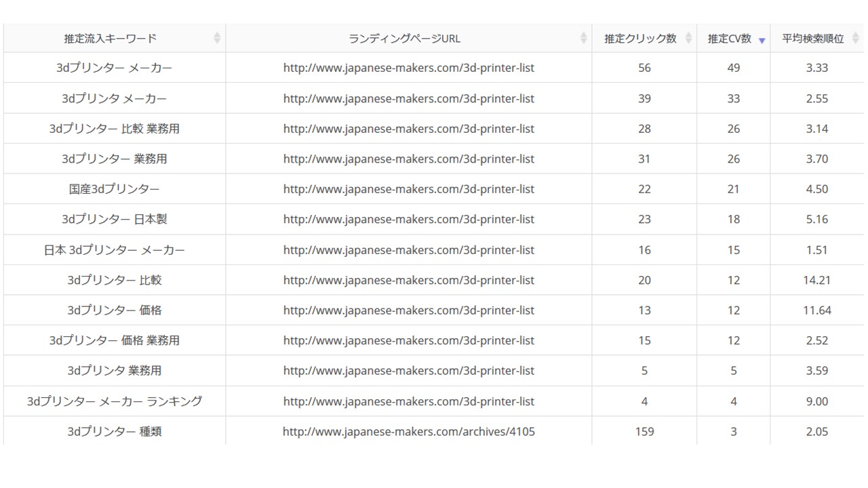The image size is (868, 488).
Task: Select keyword cell 日本 3dプリンター メーカー
Action: point(115,249)
